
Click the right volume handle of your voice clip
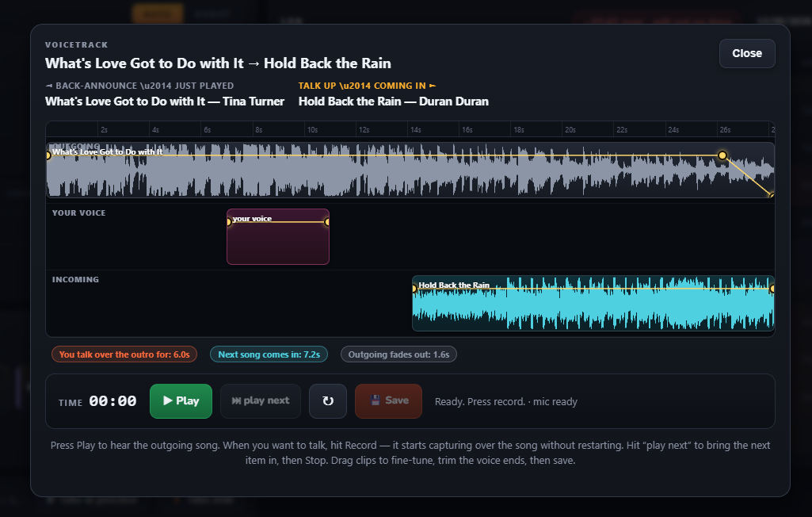click(327, 222)
